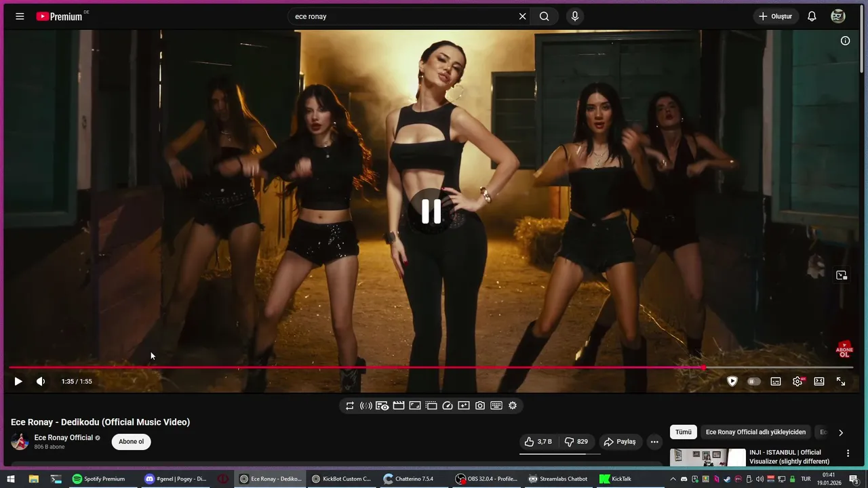This screenshot has height=488, width=868.
Task: Click the sparkle video filters icon
Action: click(x=464, y=405)
